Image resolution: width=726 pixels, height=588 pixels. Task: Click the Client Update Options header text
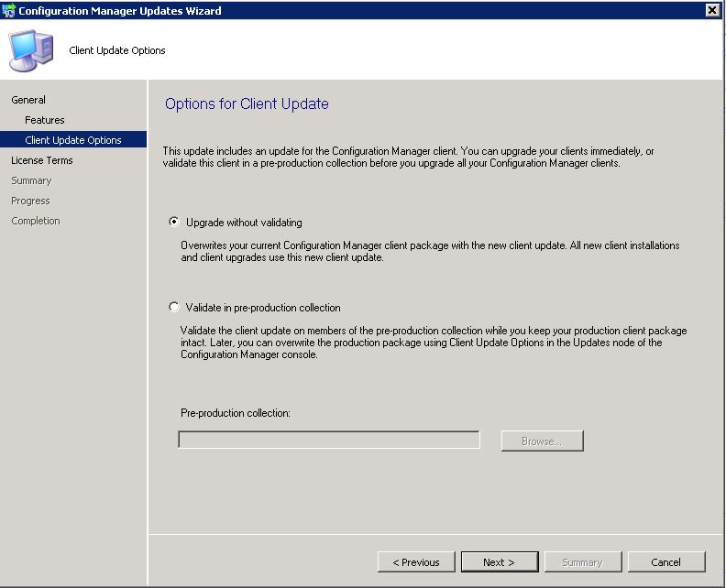(x=117, y=50)
